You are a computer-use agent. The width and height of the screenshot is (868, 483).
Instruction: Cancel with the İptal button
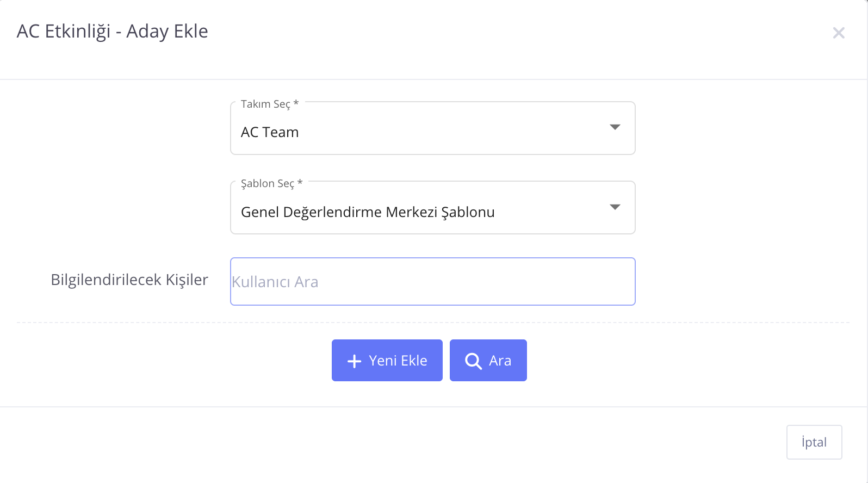pos(814,442)
